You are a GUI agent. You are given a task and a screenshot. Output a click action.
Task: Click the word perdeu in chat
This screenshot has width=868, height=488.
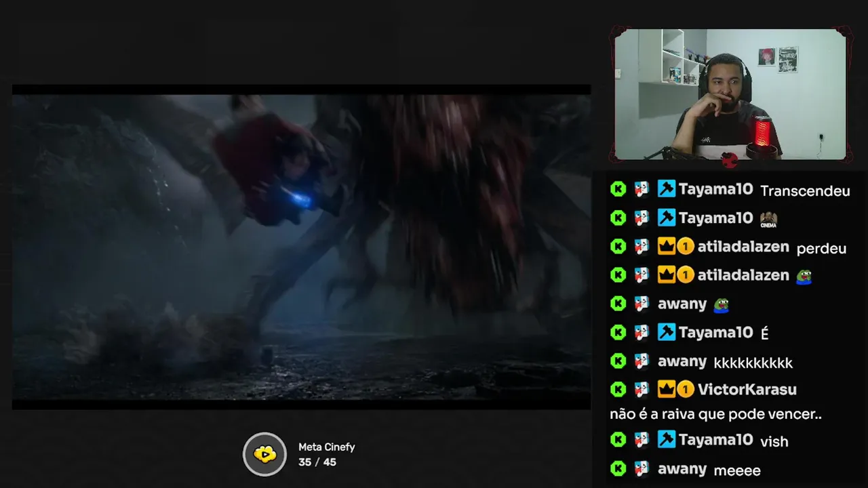pos(821,249)
